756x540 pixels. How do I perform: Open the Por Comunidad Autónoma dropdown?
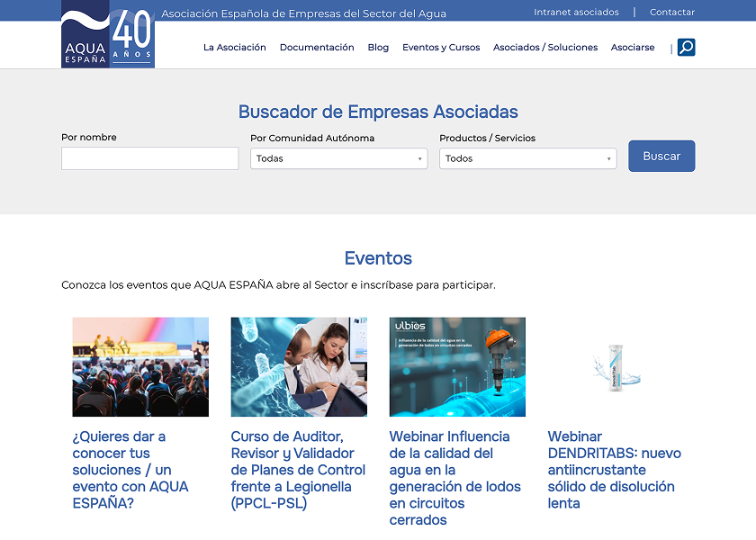pos(338,158)
